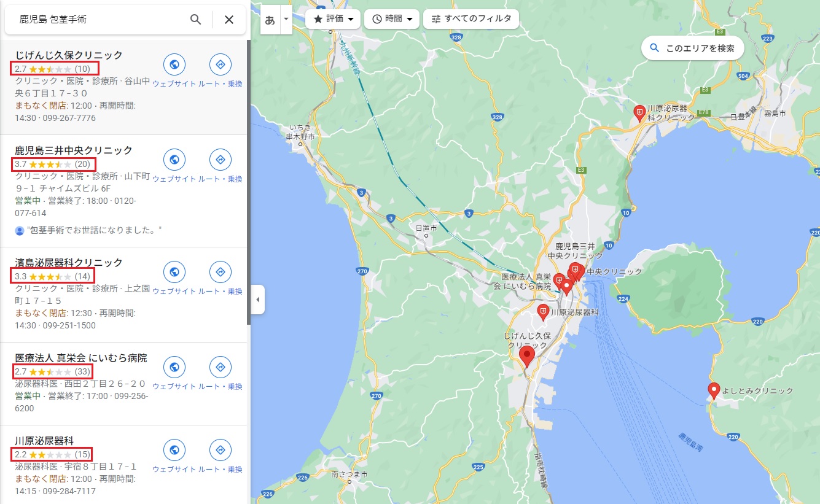Click the results list scrollbar
This screenshot has width=820, height=504.
coord(248,182)
